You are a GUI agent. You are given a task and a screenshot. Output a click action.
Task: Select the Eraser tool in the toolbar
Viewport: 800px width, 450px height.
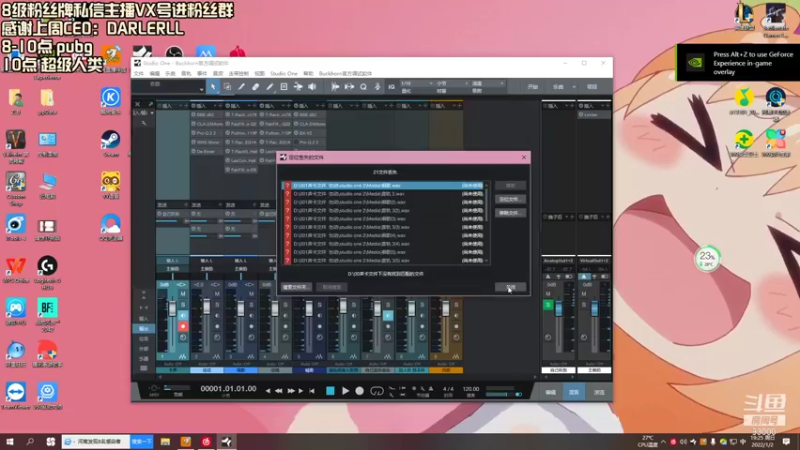[256, 87]
